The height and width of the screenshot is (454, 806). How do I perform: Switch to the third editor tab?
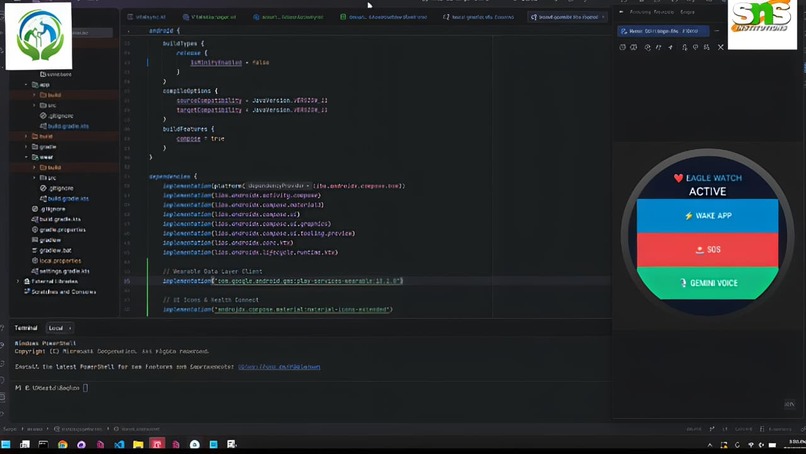point(288,17)
